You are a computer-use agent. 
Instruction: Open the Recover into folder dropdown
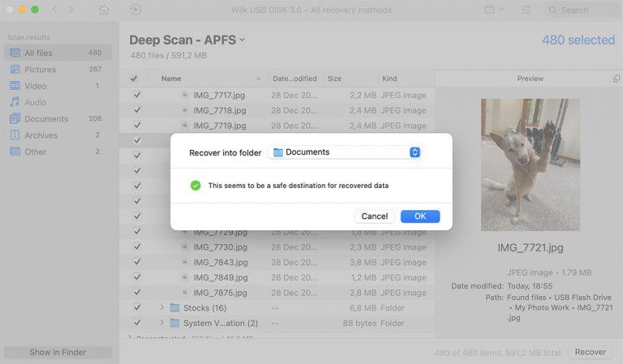click(x=346, y=152)
